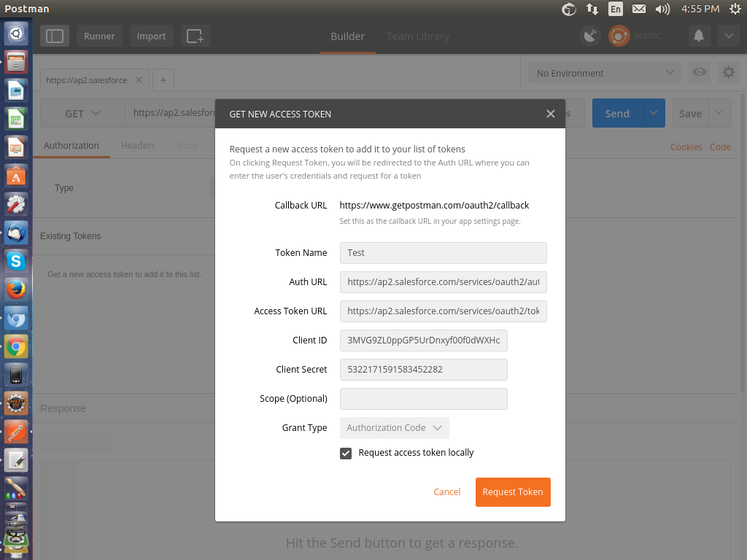Click the blue Send button
747x560 pixels.
coord(617,113)
